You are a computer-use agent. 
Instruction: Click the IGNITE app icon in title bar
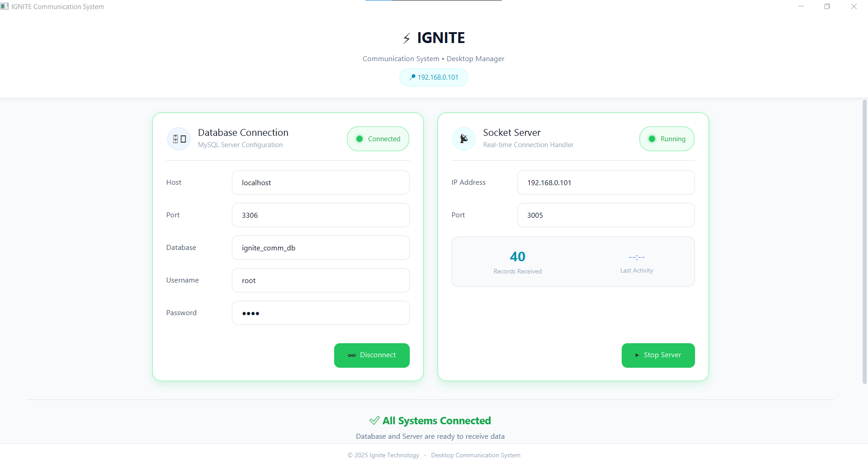[x=5, y=6]
